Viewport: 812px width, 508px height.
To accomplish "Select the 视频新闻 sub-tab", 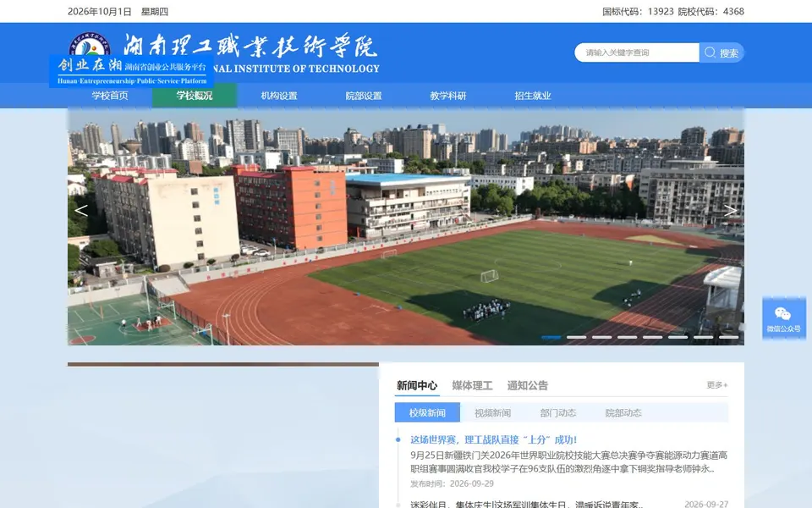I will [492, 412].
